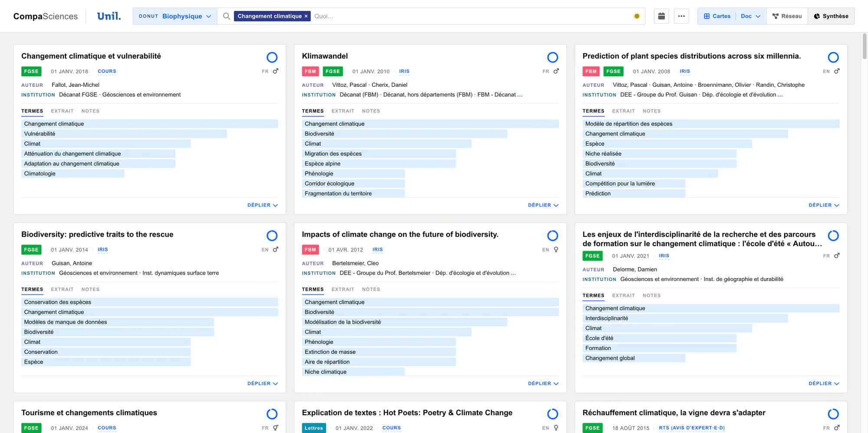Expand Changement climatique et vulnerabilité card with Déplier

tap(263, 205)
